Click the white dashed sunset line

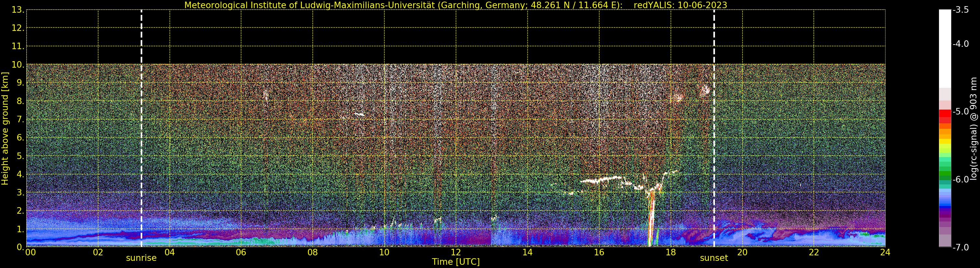click(x=714, y=128)
